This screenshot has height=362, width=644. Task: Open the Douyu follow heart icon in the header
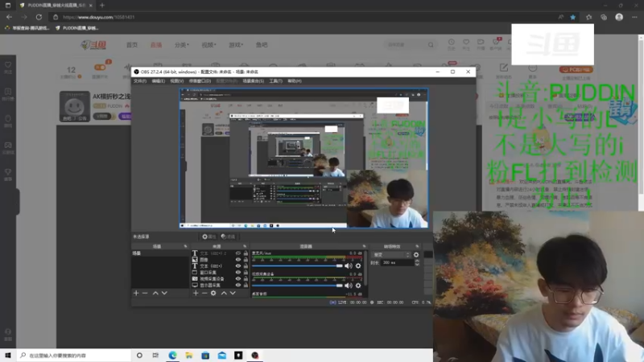[x=466, y=43]
